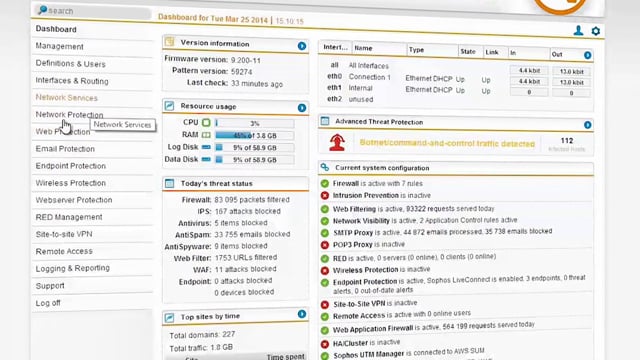
Task: Click Current system configuration wrench icon
Action: click(325, 167)
